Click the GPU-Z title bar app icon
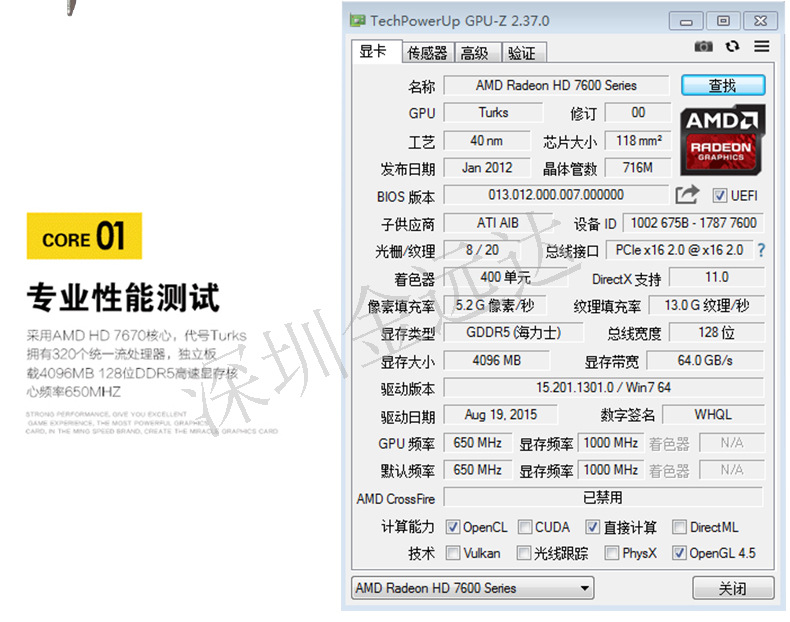Screen dimensions: 790x622 357,20
